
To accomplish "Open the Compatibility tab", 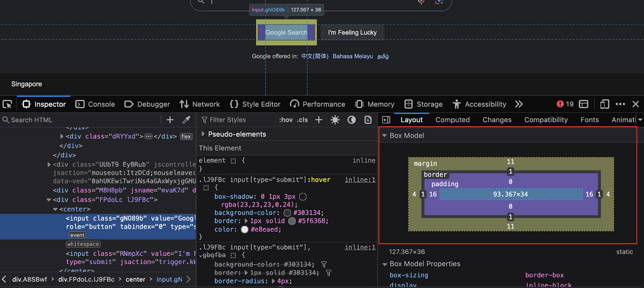I will (x=546, y=120).
